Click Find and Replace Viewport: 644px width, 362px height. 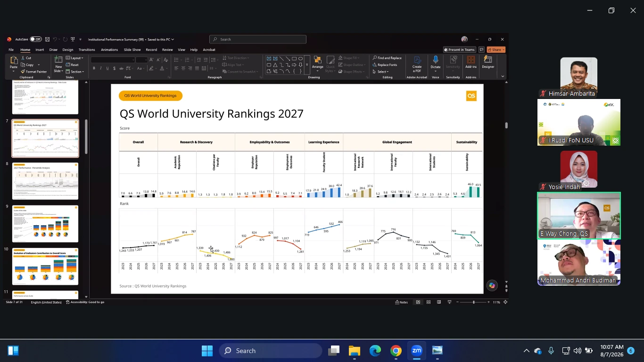click(x=387, y=58)
